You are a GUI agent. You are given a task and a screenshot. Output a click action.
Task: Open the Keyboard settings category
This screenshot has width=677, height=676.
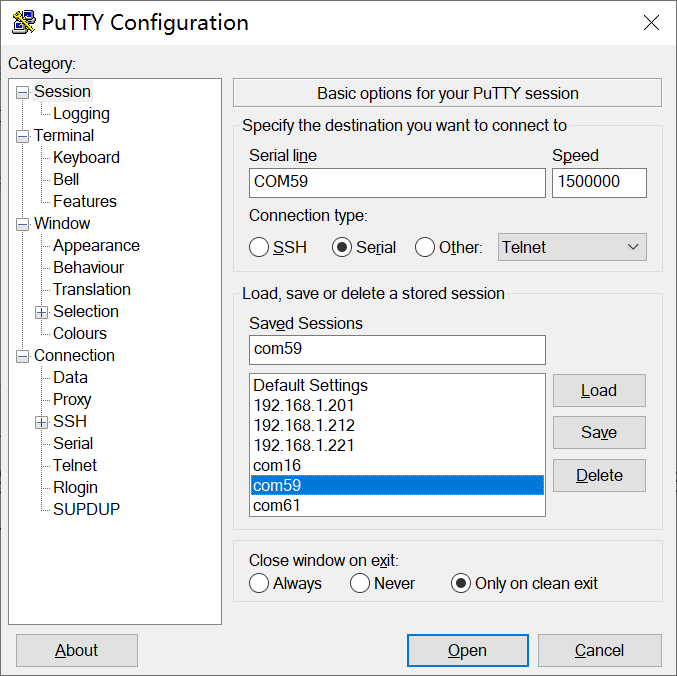pos(86,158)
